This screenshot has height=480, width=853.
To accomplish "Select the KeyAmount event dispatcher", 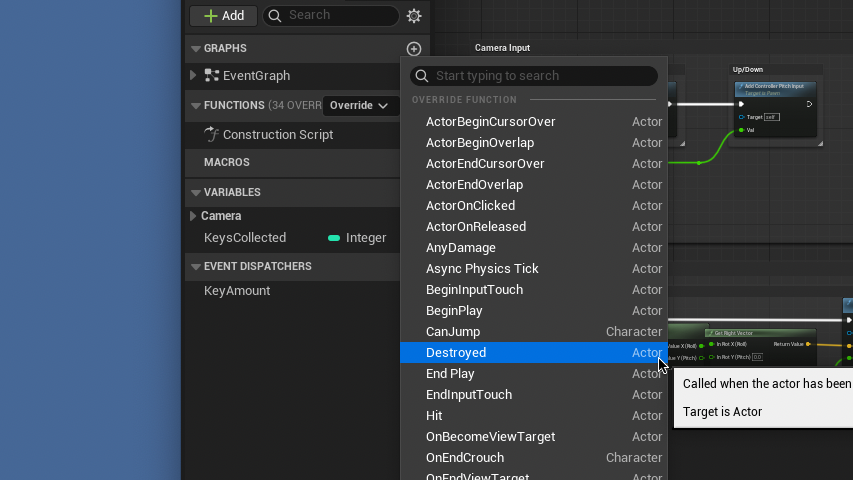I will (237, 291).
